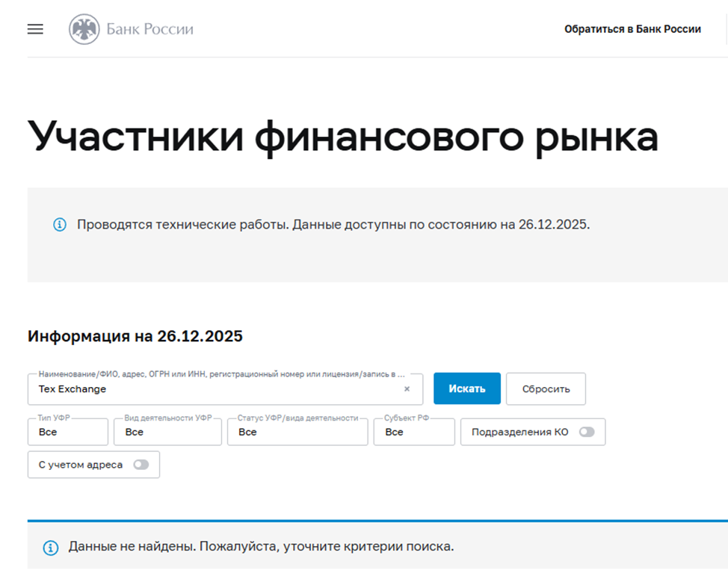Open 'Обратиться в Банк России' in header
Screen dimensions: 728x573
click(632, 29)
